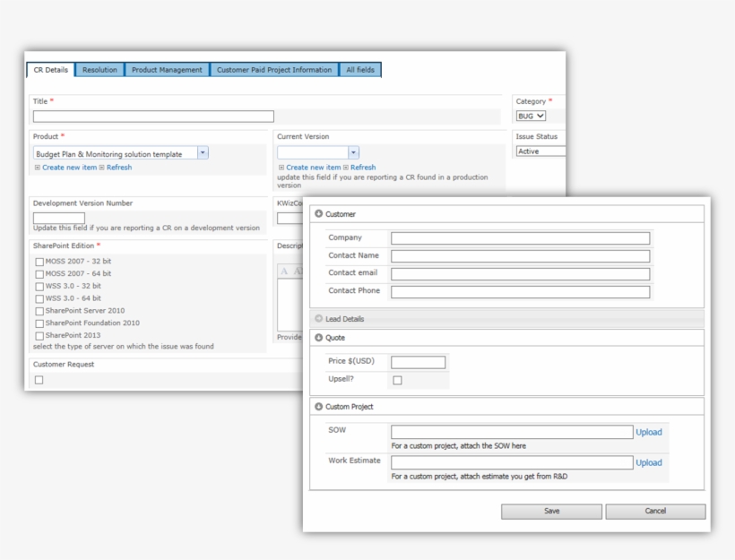Collapse the Lead Details section icon

[x=316, y=318]
